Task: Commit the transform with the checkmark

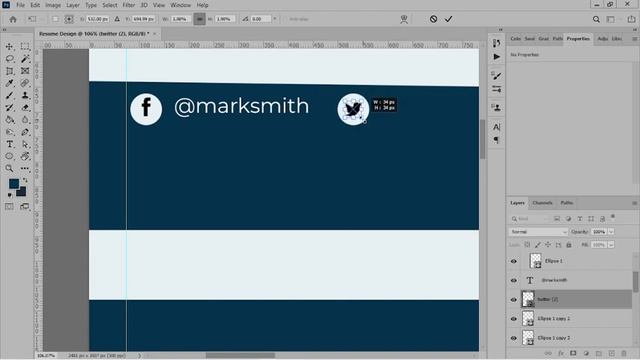Action: point(448,19)
